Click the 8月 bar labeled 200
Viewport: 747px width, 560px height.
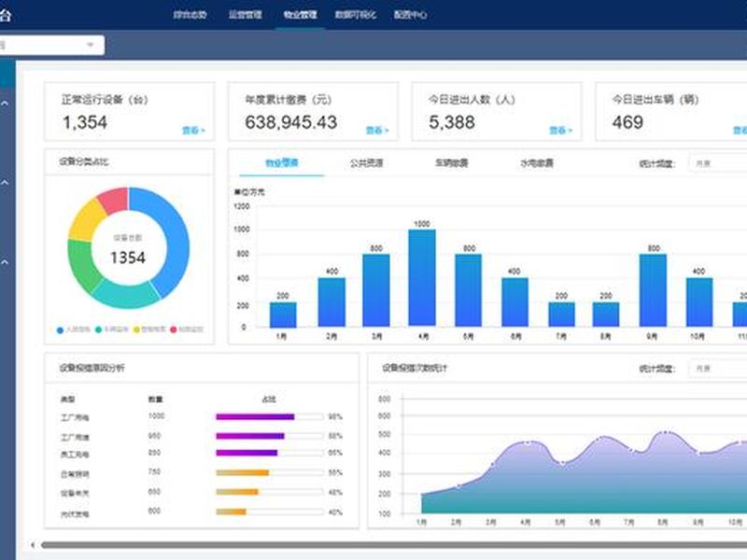click(x=606, y=315)
